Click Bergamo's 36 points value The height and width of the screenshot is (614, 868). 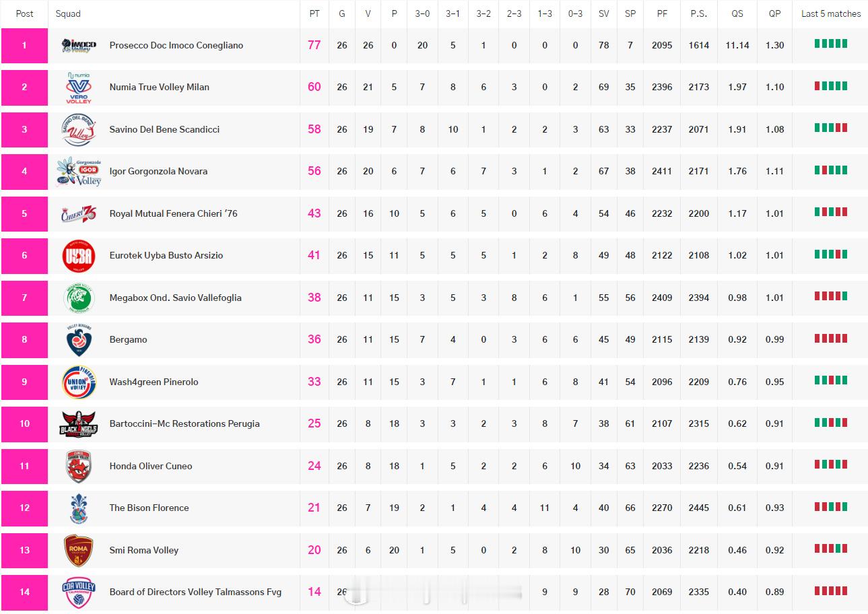314,339
